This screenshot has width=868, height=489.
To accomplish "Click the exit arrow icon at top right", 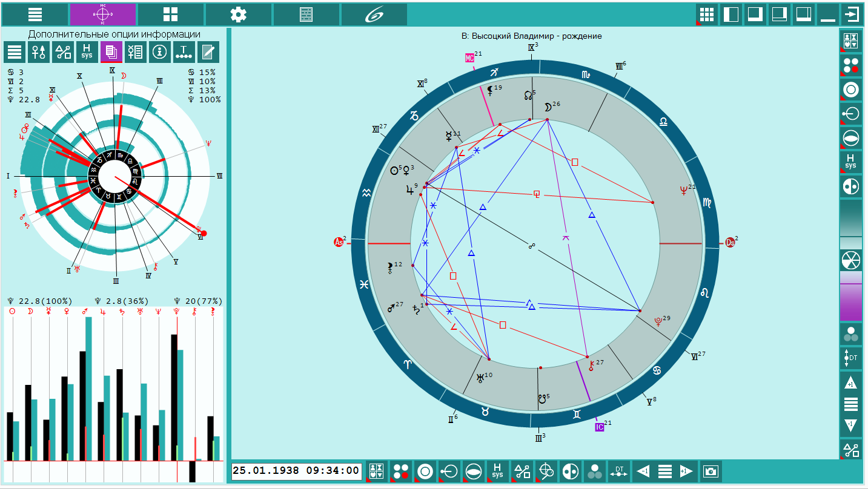I will [x=852, y=14].
